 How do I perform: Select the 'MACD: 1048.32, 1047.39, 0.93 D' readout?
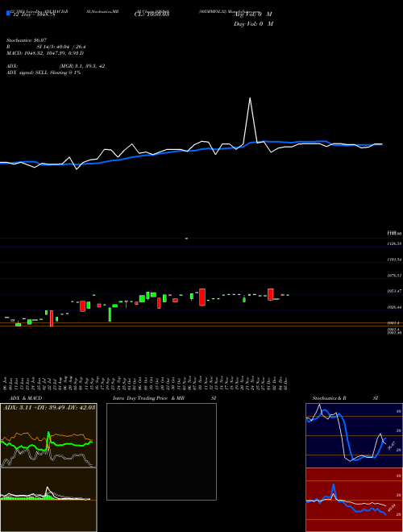point(45,53)
